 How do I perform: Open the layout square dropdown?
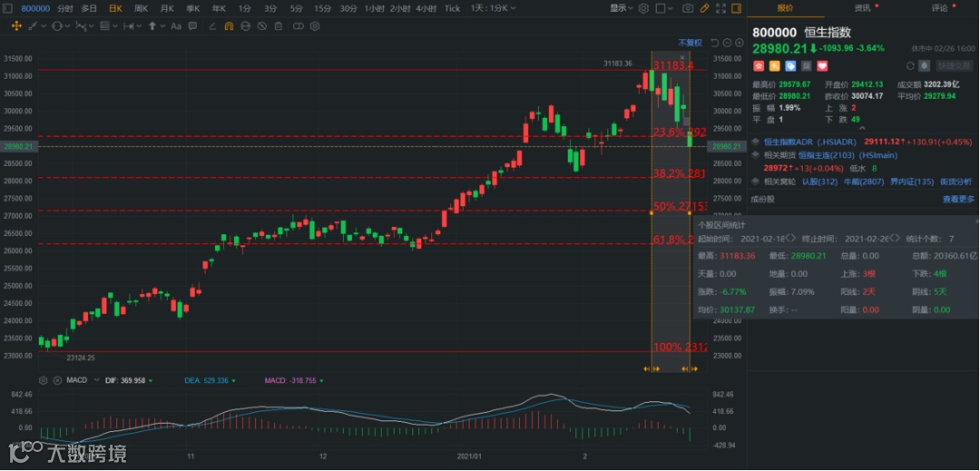tap(665, 8)
